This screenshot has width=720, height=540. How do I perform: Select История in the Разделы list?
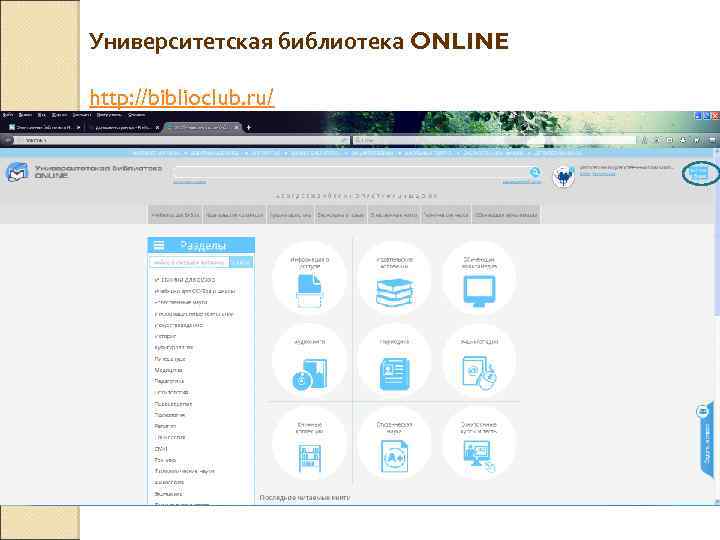(165, 337)
